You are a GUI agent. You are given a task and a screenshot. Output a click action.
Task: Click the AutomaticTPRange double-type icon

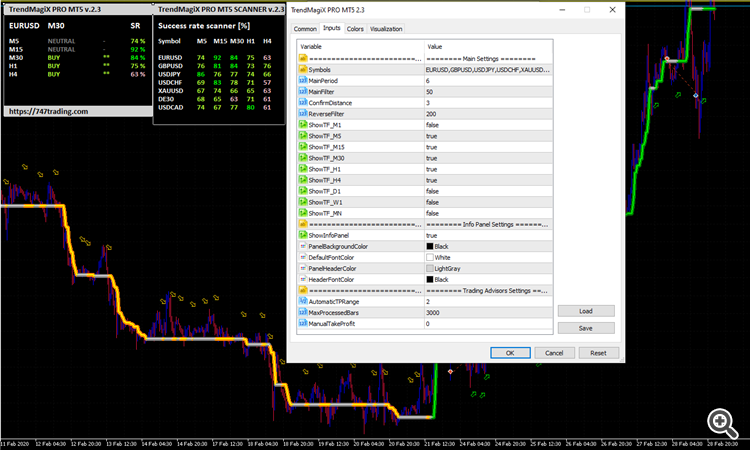click(x=303, y=301)
